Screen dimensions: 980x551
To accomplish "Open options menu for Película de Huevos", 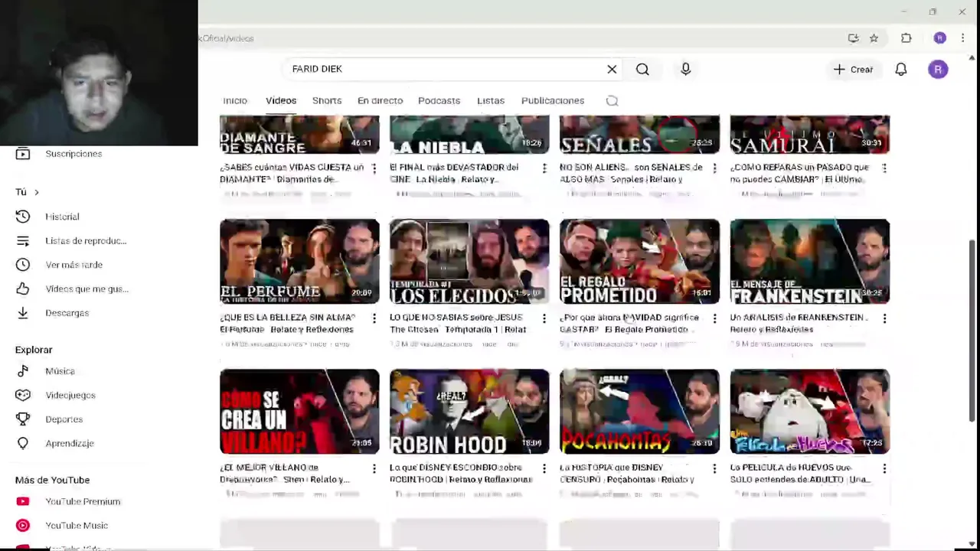I will pos(884,468).
